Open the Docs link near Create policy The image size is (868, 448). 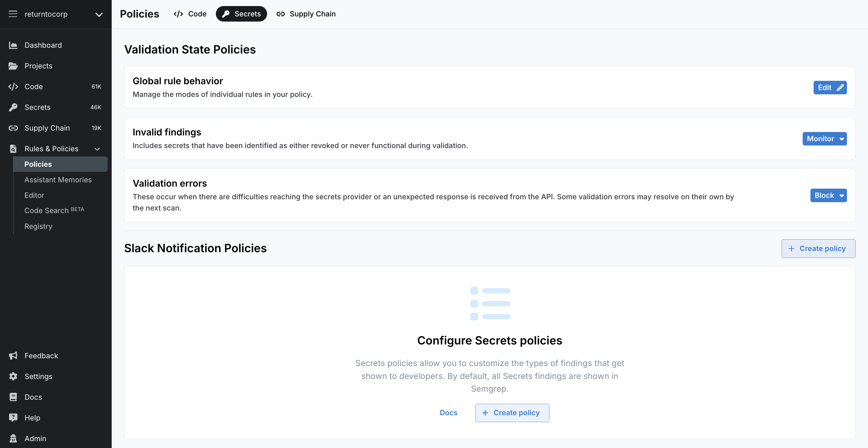click(x=448, y=413)
